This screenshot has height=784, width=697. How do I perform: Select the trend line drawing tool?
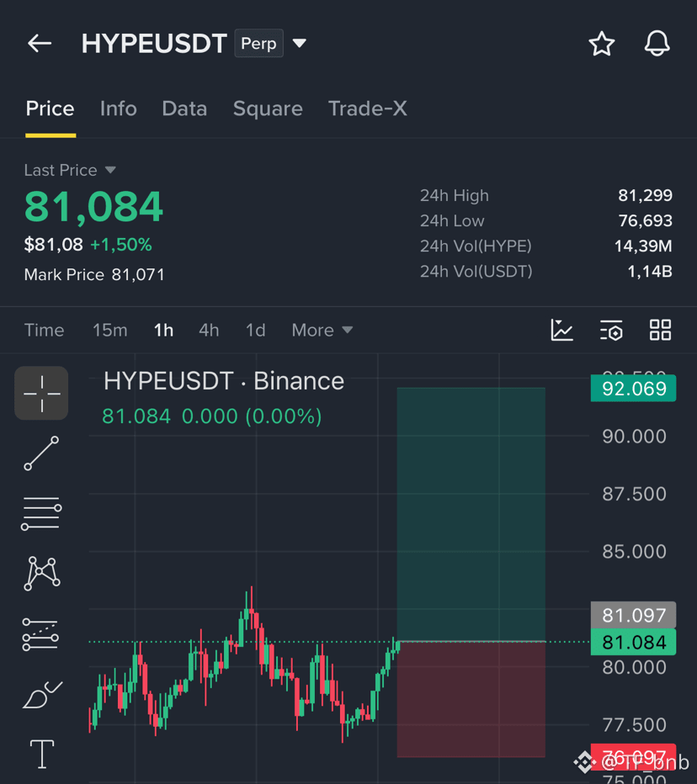pyautogui.click(x=41, y=453)
